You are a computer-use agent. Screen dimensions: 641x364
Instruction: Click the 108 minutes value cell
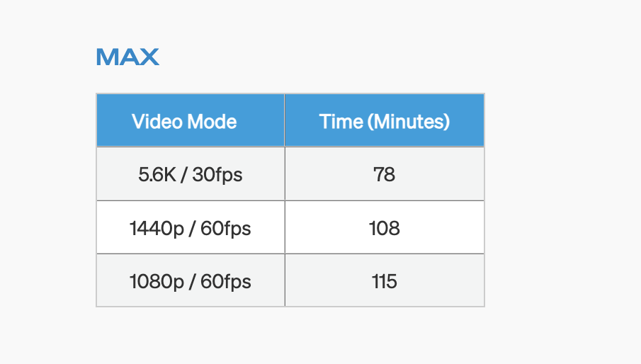[x=385, y=228]
